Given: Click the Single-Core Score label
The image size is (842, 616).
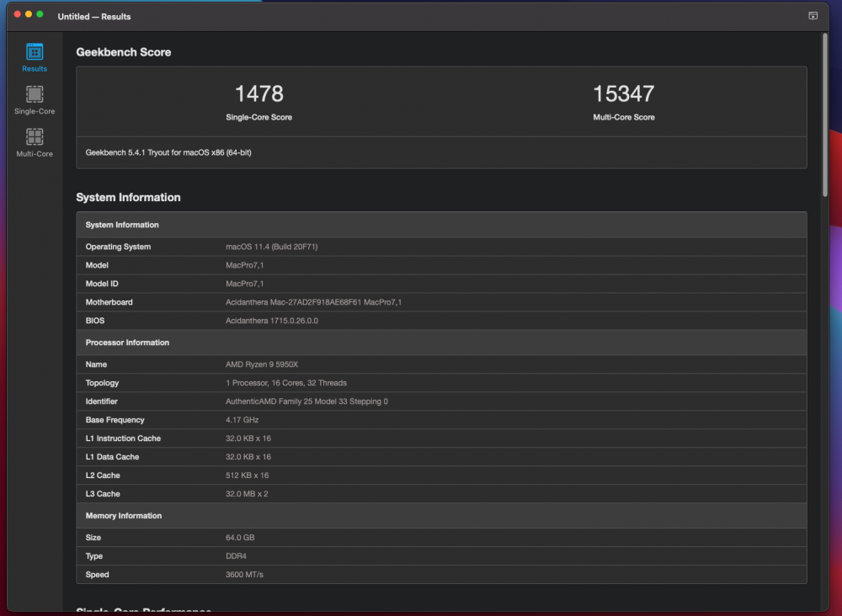Looking at the screenshot, I should (258, 117).
